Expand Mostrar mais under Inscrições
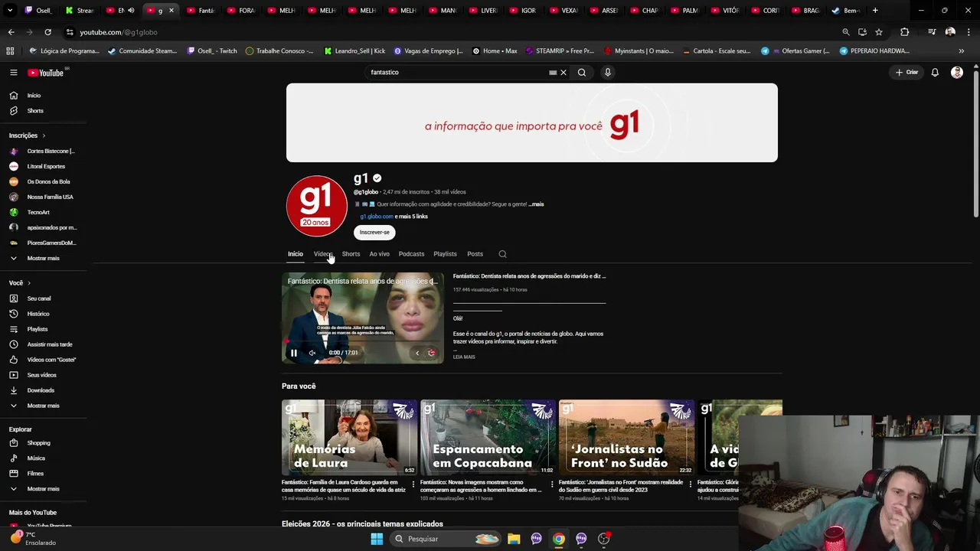This screenshot has width=980, height=551. pyautogui.click(x=43, y=259)
